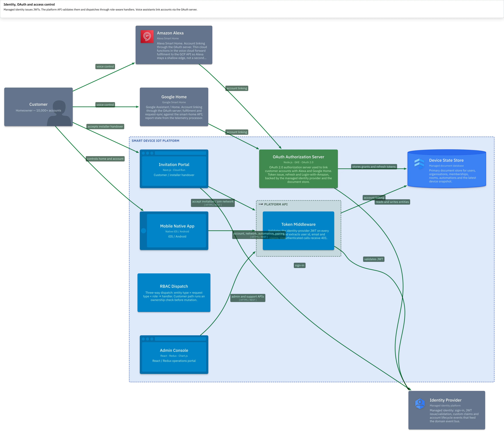Click the 'accepts installer handover' edge label
504x437 pixels.
105,127
